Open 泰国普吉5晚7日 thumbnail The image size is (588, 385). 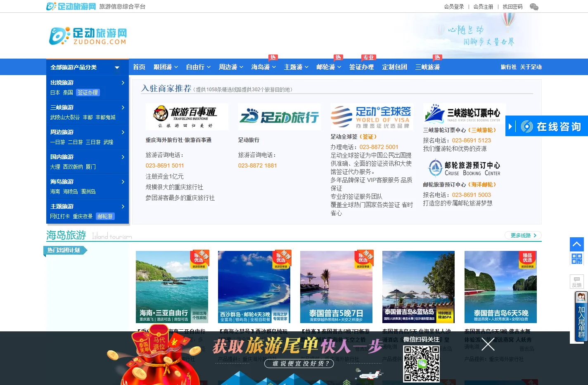point(336,287)
